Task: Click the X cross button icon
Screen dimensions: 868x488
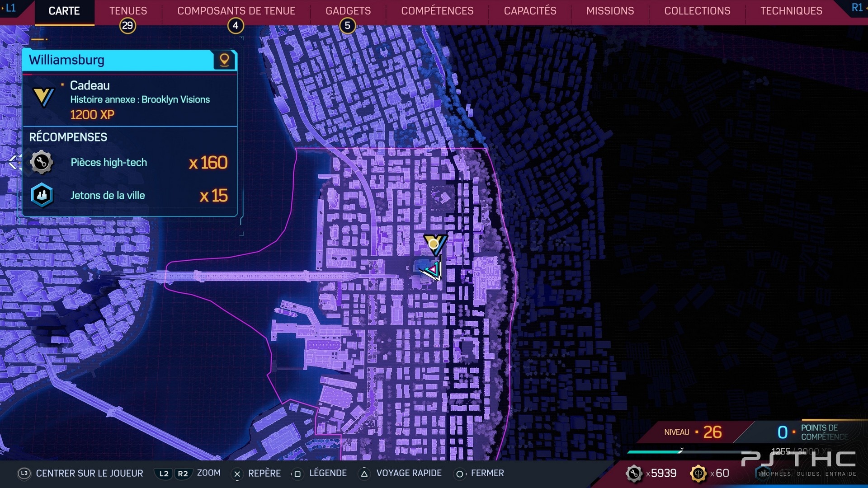Action: [237, 474]
